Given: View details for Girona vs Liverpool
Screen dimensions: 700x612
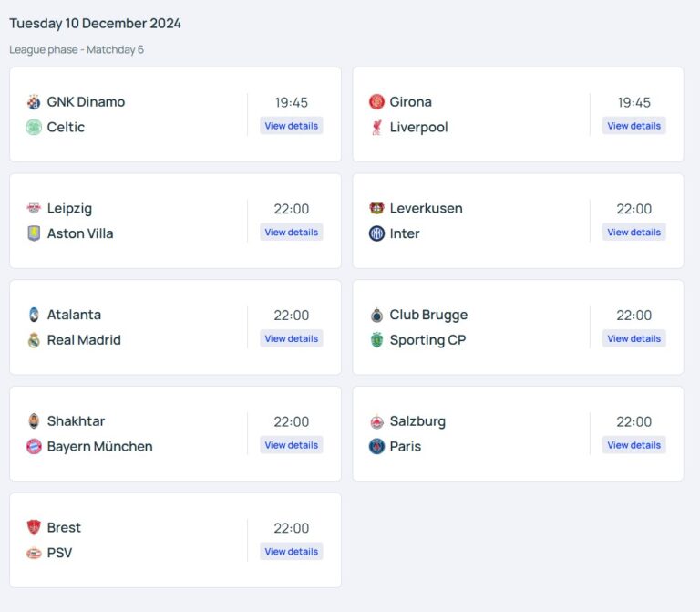Looking at the screenshot, I should [x=633, y=126].
